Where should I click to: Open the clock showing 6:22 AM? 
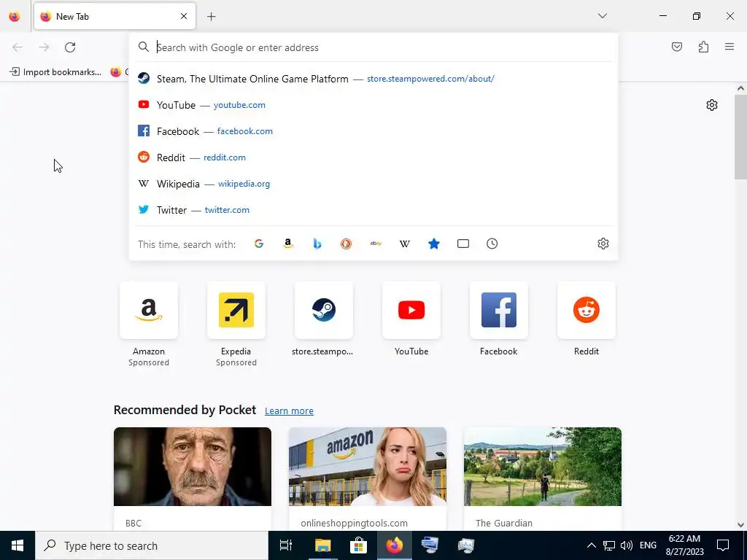click(684, 545)
